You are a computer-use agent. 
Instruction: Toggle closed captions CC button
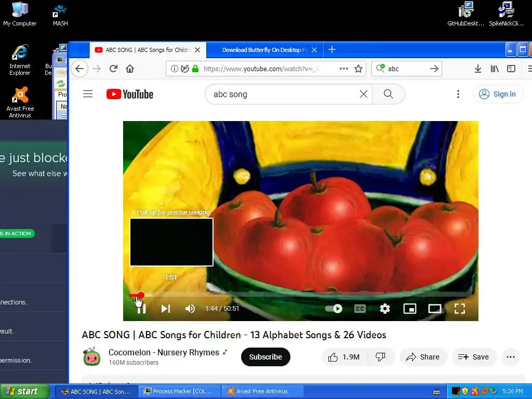coord(360,309)
